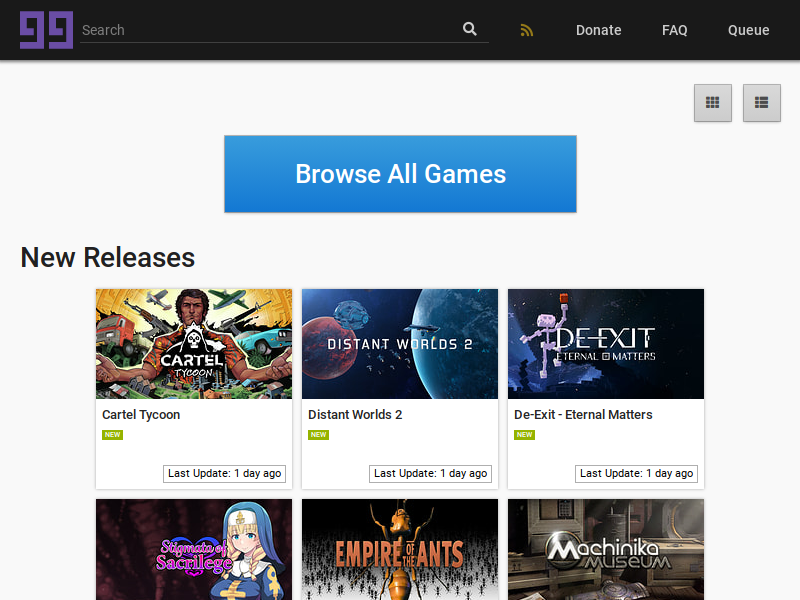Click NEW badge under Distant Worlds 2
800x600 pixels.
click(x=318, y=435)
